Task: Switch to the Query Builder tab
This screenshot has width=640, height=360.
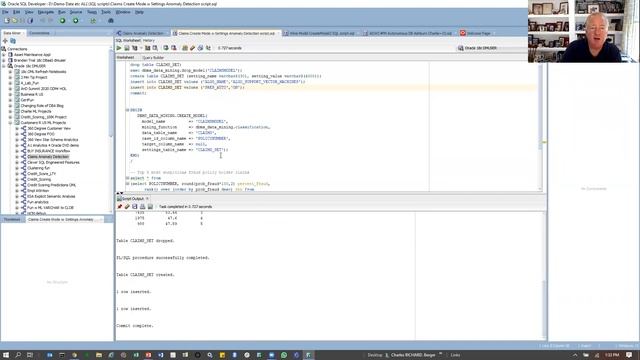Action: (x=153, y=58)
